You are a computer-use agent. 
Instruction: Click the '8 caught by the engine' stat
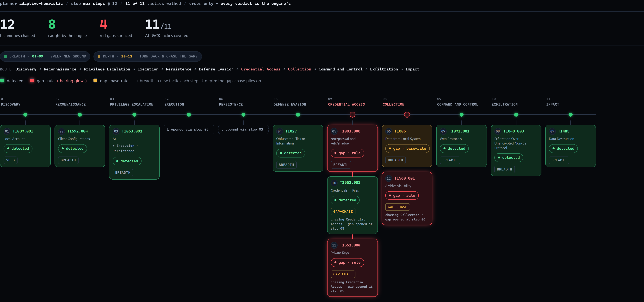point(67,28)
